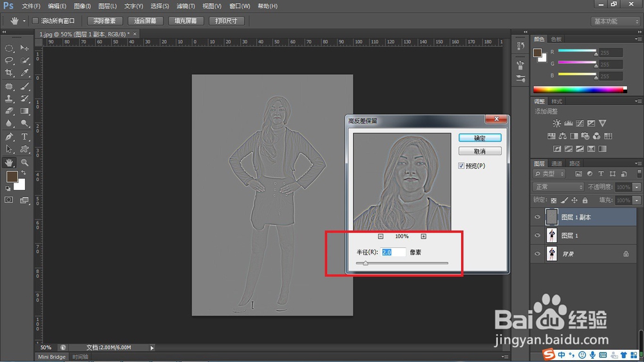Open the opacity value dropdown arrow
Viewport: 644px width, 362px height.
(637, 187)
